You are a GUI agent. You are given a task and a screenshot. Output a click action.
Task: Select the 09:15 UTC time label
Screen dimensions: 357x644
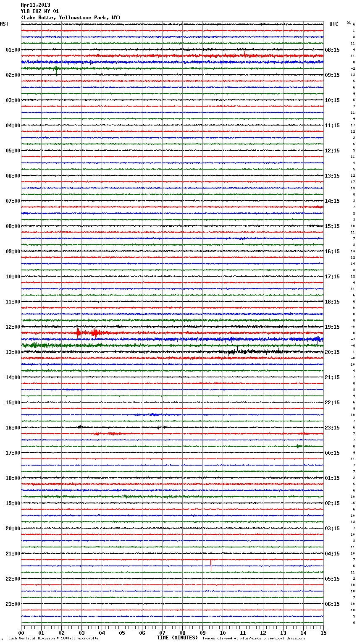point(332,75)
